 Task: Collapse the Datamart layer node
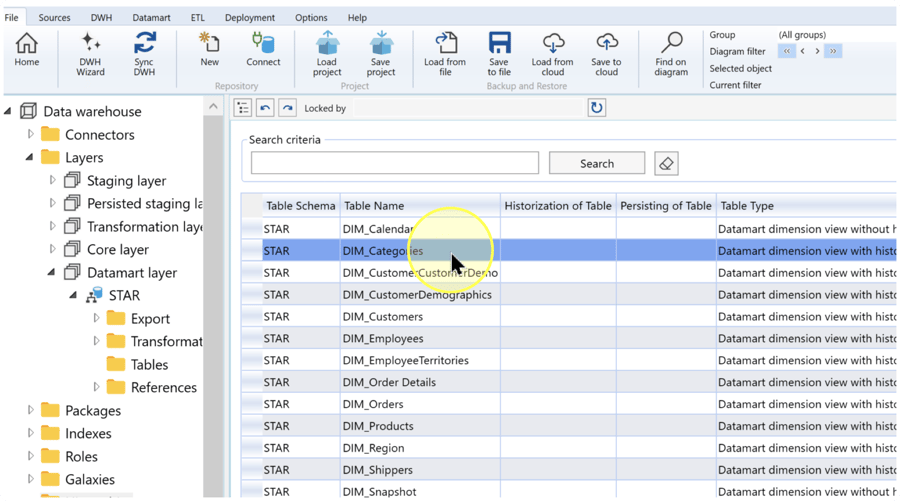point(51,272)
